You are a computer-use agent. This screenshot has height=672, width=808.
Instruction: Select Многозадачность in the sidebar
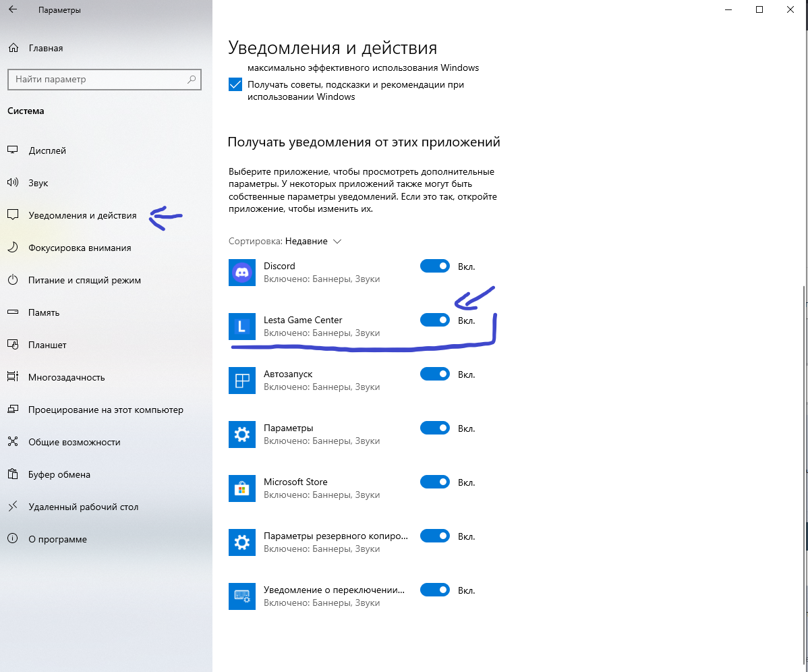click(67, 377)
